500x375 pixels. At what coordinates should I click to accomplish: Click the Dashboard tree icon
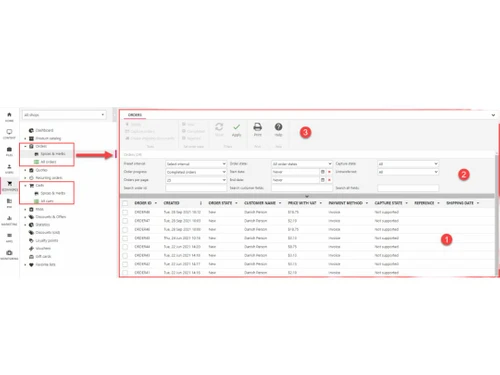click(x=31, y=130)
